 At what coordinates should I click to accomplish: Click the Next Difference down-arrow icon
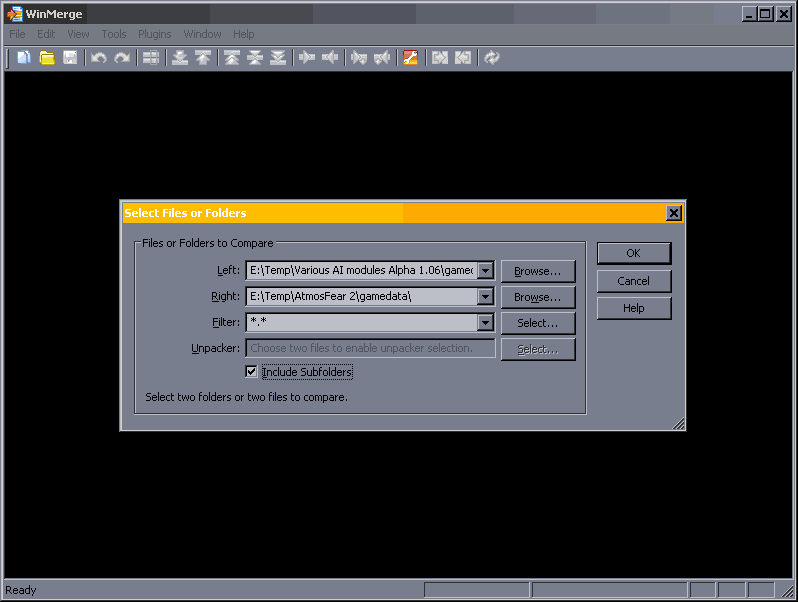180,58
